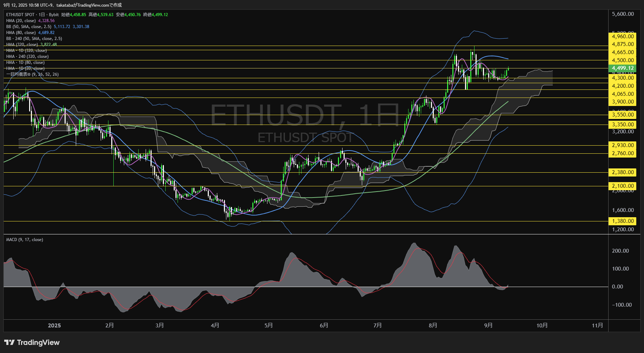
Task: Click the 2,930.00 yellow price label
Action: click(x=622, y=145)
